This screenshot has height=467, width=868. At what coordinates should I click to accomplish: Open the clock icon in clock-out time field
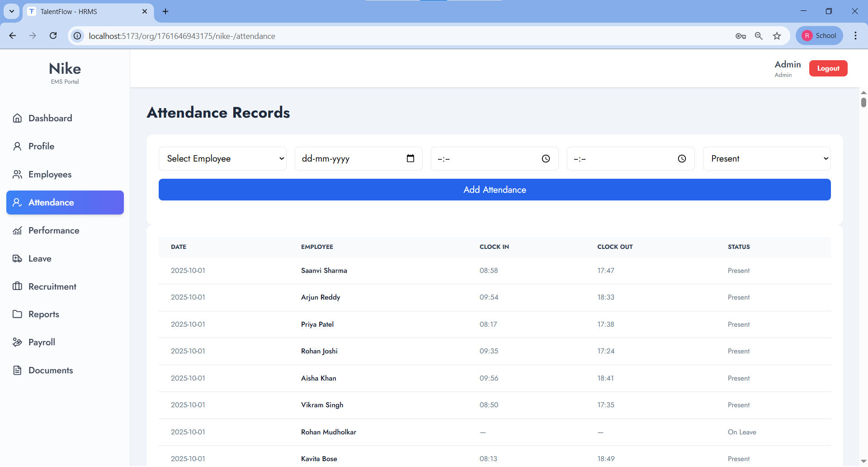pyautogui.click(x=682, y=159)
